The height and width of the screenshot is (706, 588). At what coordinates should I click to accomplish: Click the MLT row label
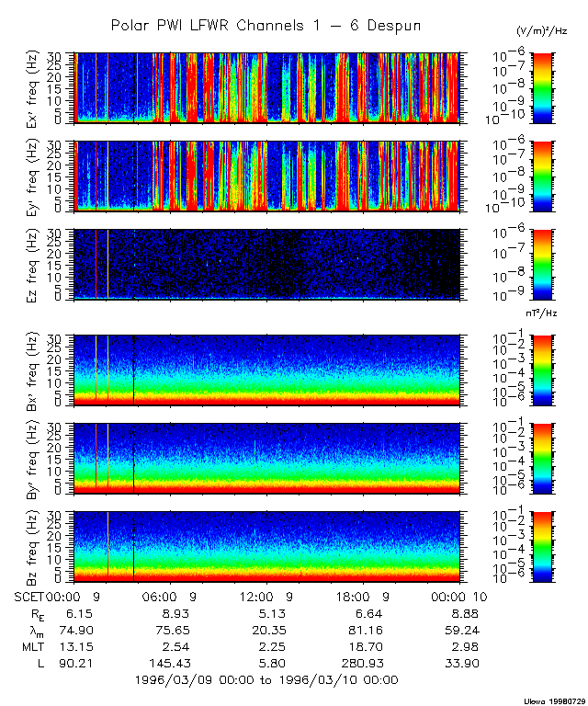click(34, 645)
